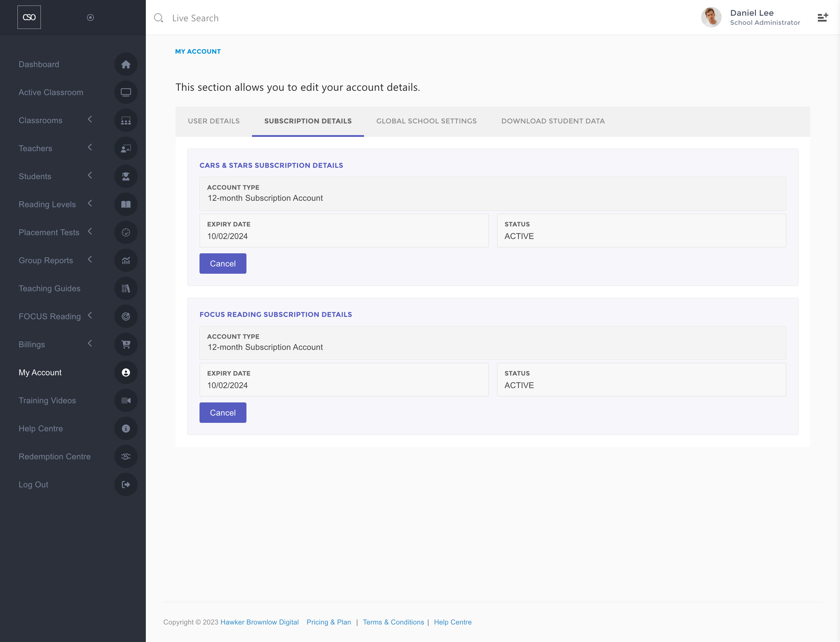
Task: Click the Log Out exit icon
Action: coord(126,484)
